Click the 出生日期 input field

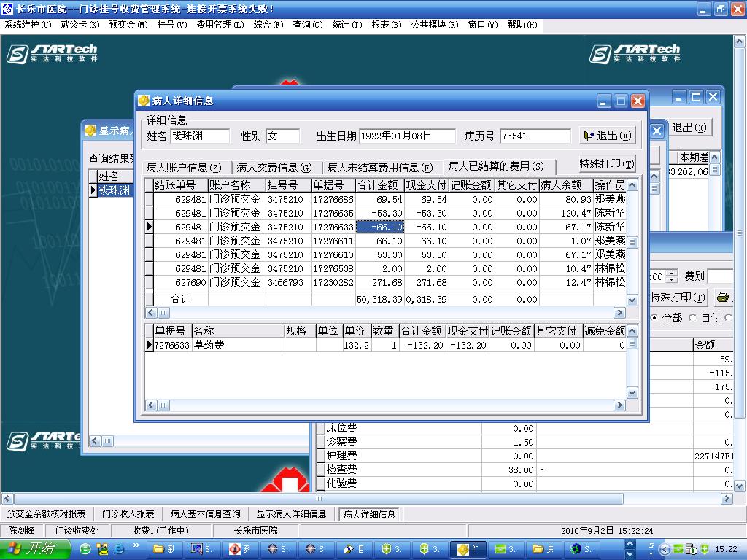tap(407, 136)
